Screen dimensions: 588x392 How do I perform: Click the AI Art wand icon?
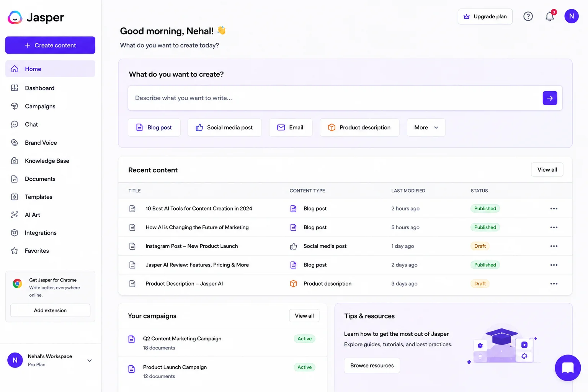click(x=15, y=215)
